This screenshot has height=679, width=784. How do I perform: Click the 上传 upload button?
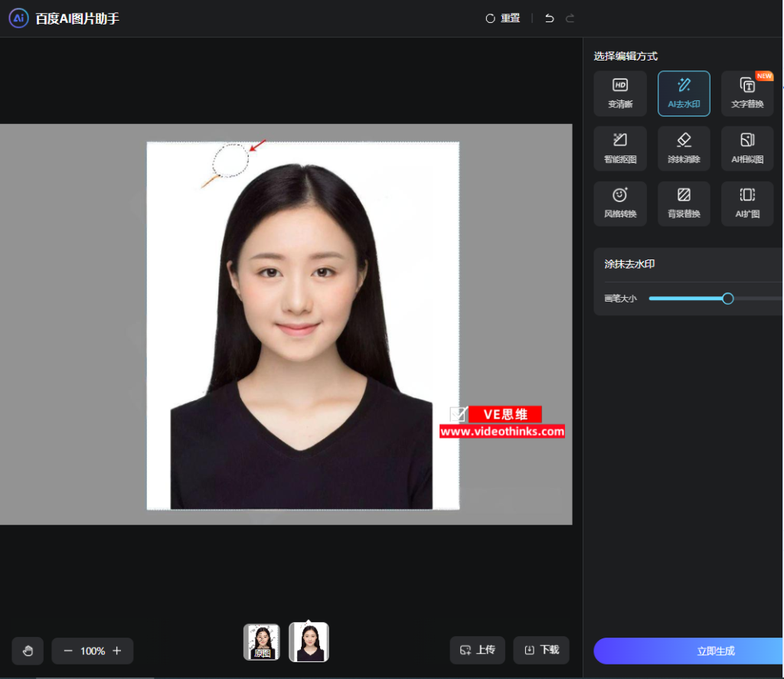[478, 650]
